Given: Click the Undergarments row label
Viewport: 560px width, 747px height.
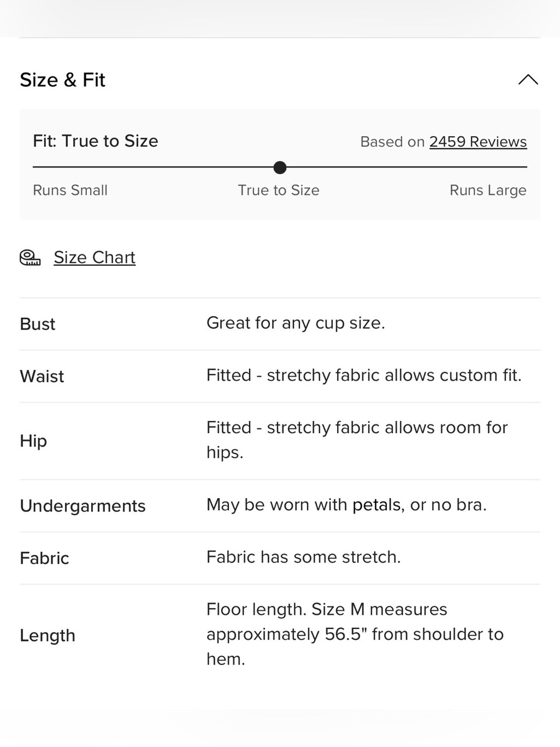Looking at the screenshot, I should (x=83, y=506).
